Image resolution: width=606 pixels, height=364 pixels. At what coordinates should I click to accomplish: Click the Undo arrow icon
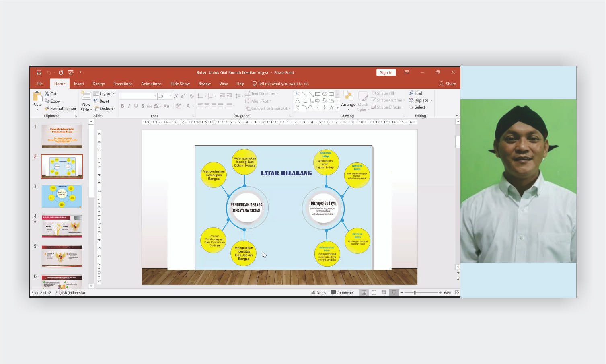49,72
